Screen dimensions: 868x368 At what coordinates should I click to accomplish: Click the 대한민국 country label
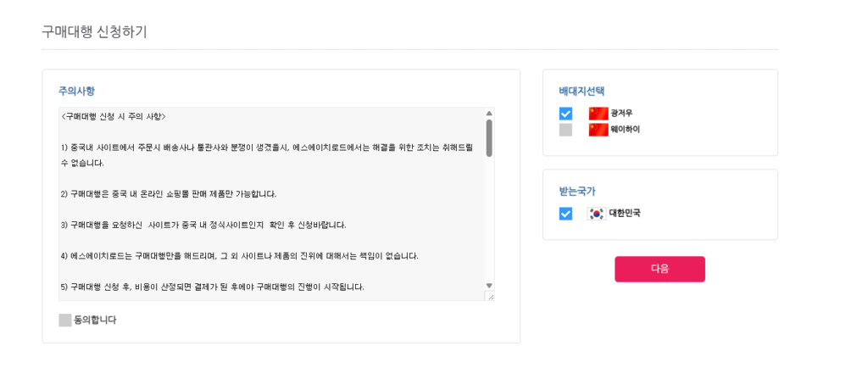click(x=625, y=213)
